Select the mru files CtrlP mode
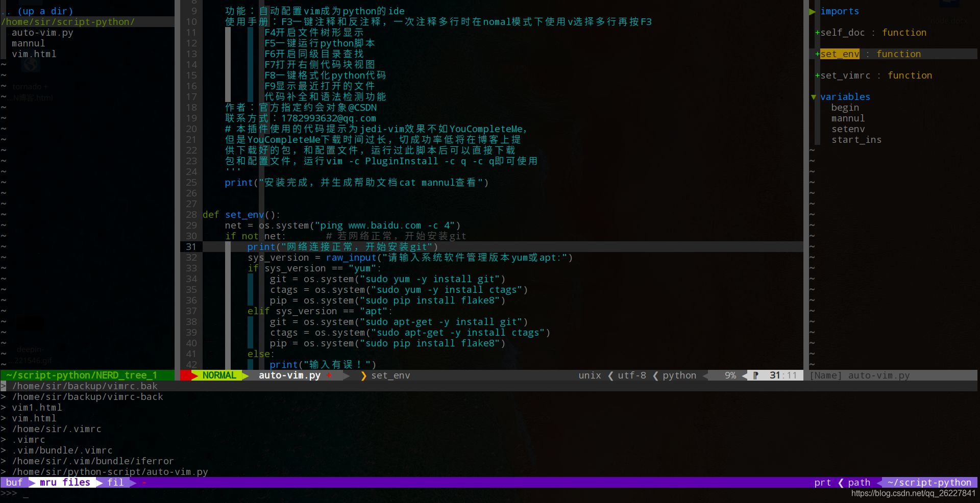This screenshot has width=980, height=503. (x=65, y=483)
